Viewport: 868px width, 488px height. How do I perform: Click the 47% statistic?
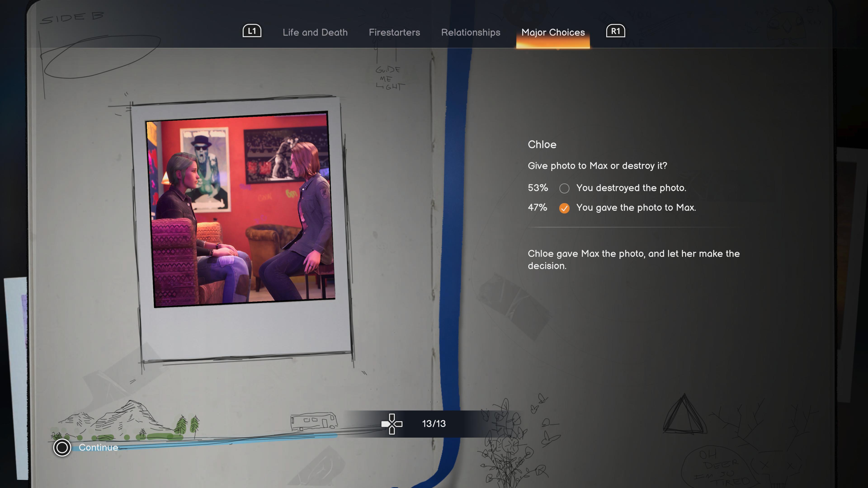(x=538, y=207)
